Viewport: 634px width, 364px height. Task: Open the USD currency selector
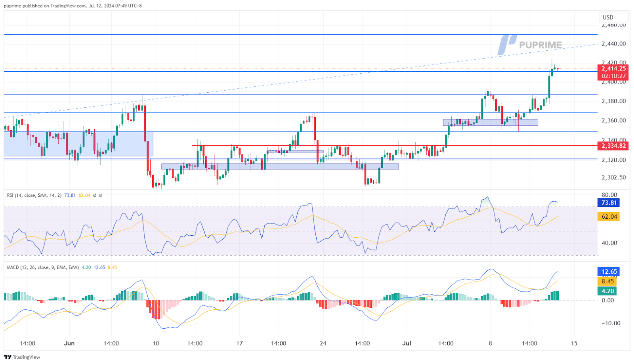613,17
